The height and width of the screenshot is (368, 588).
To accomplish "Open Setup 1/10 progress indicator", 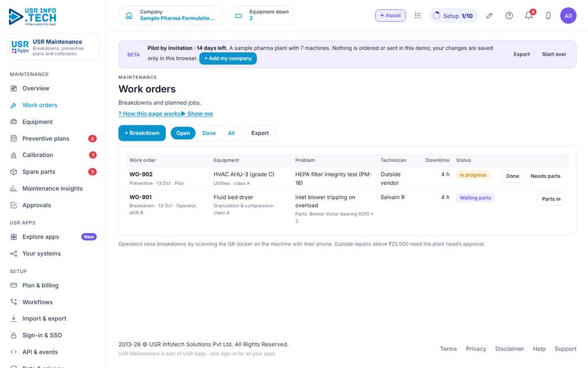I will 453,16.
